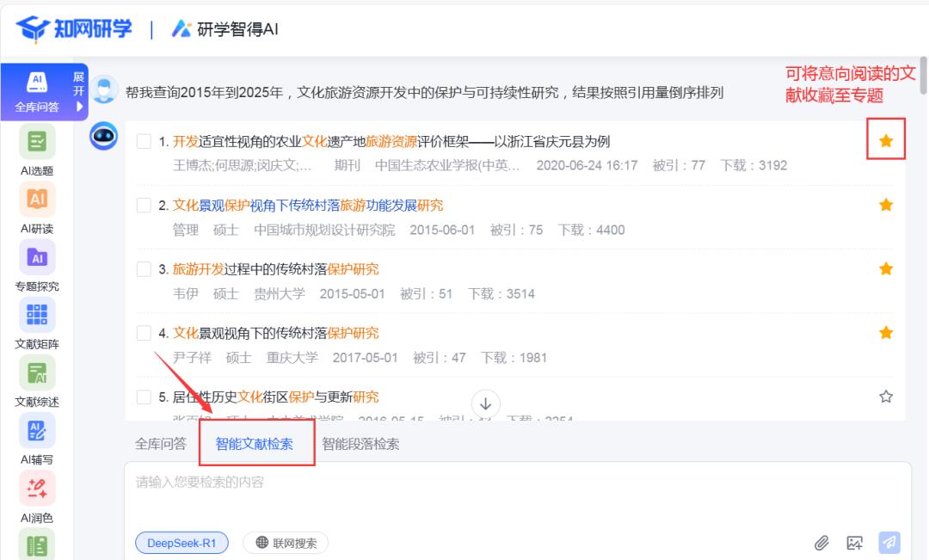Check the box for result 4 文化景观视角下
929x560 pixels.
(x=144, y=333)
